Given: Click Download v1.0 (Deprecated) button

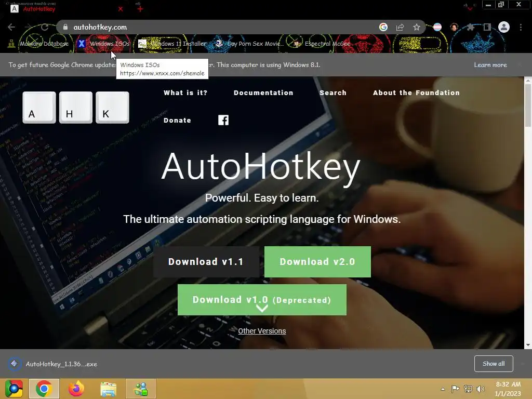Looking at the screenshot, I should [262, 300].
